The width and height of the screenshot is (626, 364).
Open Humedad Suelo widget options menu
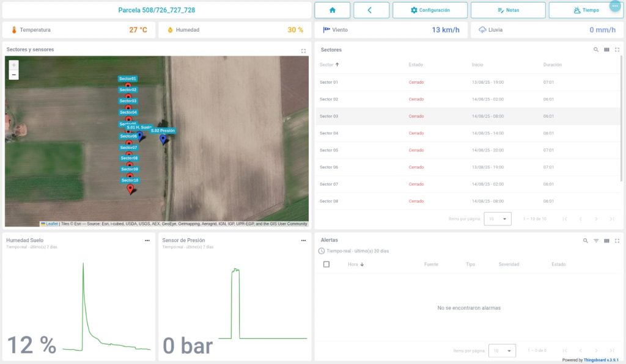click(147, 241)
